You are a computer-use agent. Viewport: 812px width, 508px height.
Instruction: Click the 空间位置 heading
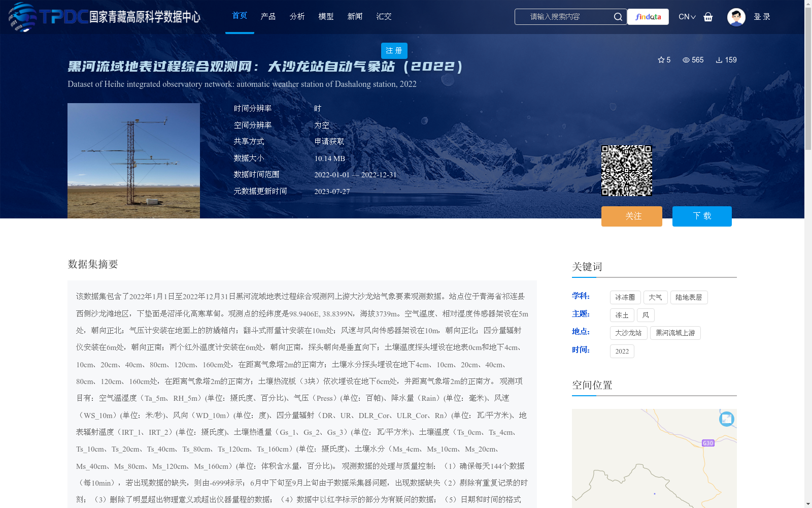[592, 385]
